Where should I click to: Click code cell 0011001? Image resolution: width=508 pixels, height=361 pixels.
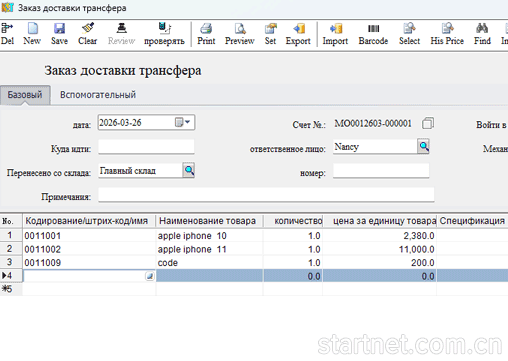(89, 236)
